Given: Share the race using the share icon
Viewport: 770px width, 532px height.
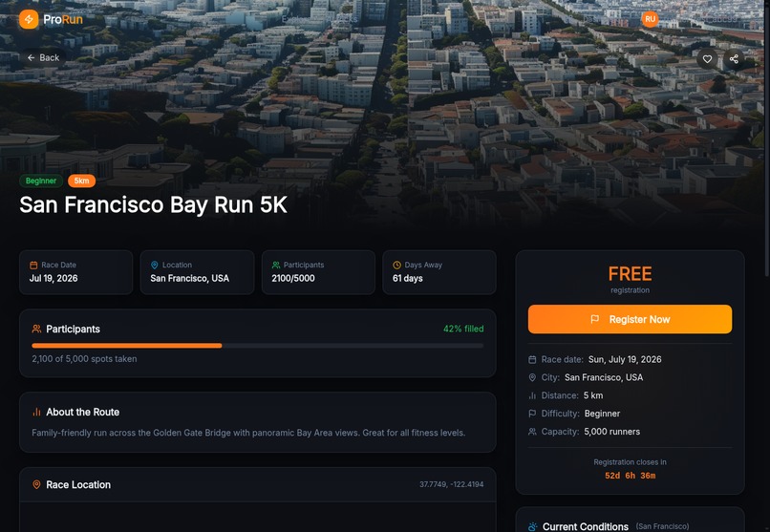Looking at the screenshot, I should [x=734, y=59].
